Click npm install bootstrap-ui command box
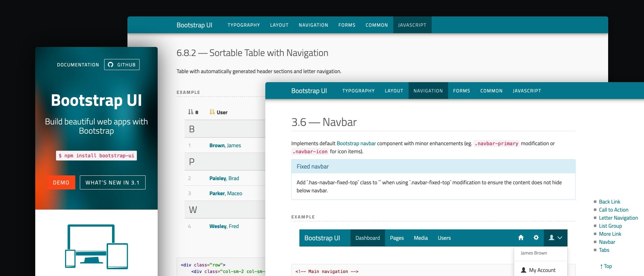644x276 pixels. [x=96, y=156]
